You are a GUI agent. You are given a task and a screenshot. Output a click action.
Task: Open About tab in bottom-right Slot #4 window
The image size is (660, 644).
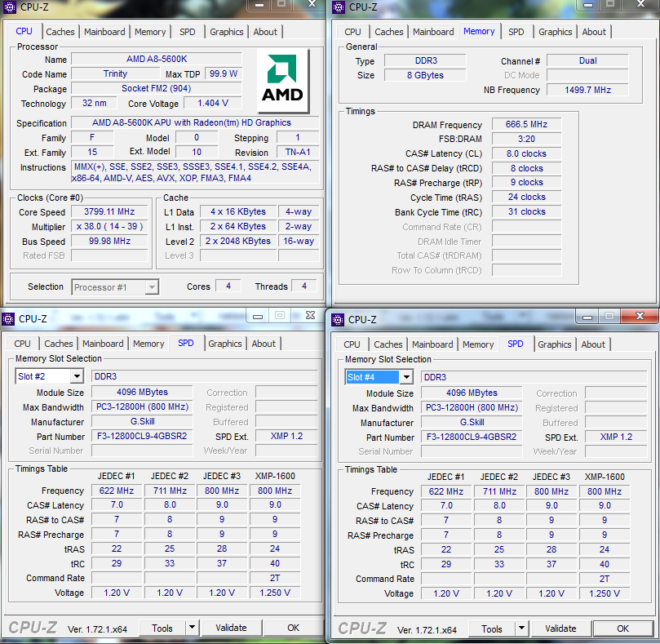point(593,344)
